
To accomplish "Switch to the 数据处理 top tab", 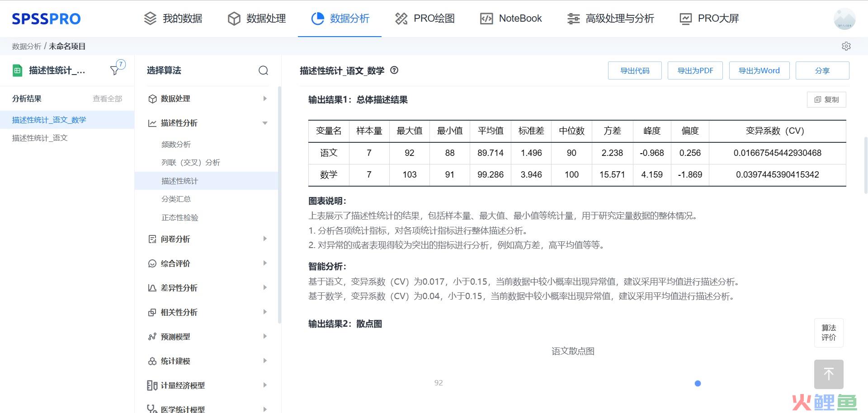I will pyautogui.click(x=257, y=19).
